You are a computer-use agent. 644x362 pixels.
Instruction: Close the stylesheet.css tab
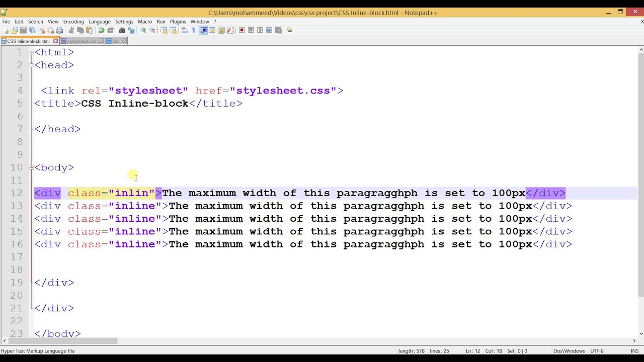click(x=101, y=41)
